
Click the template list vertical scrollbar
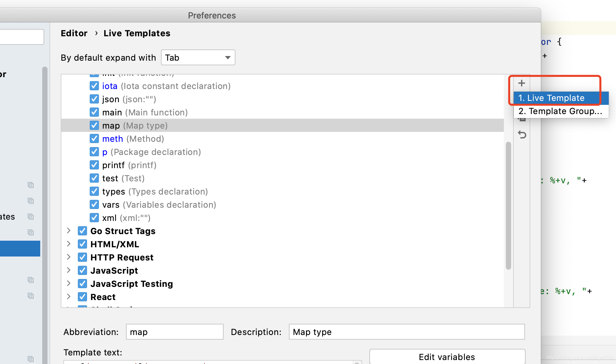point(508,206)
